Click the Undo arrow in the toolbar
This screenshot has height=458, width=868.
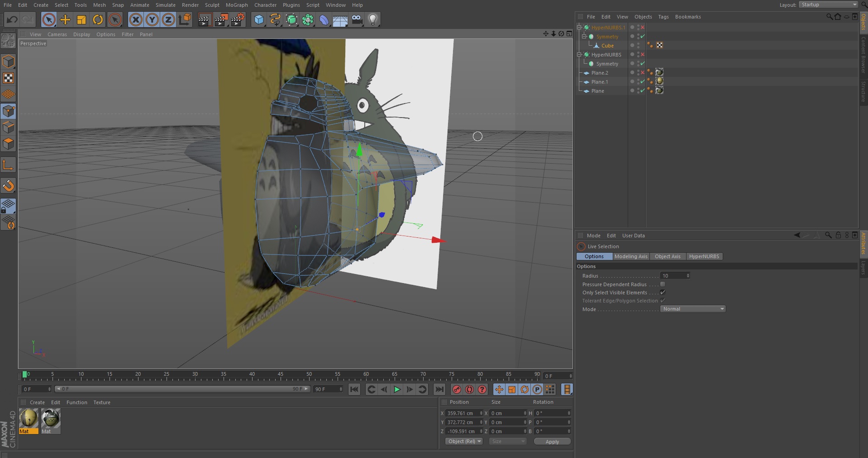pyautogui.click(x=12, y=19)
